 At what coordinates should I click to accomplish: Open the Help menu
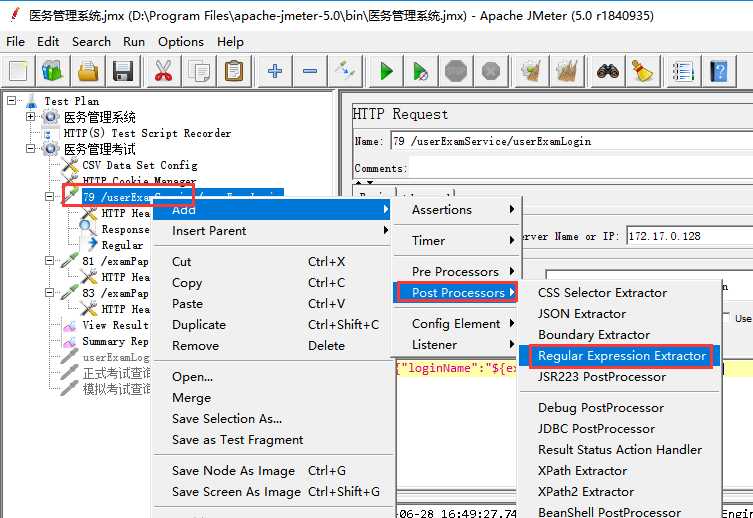tap(230, 42)
